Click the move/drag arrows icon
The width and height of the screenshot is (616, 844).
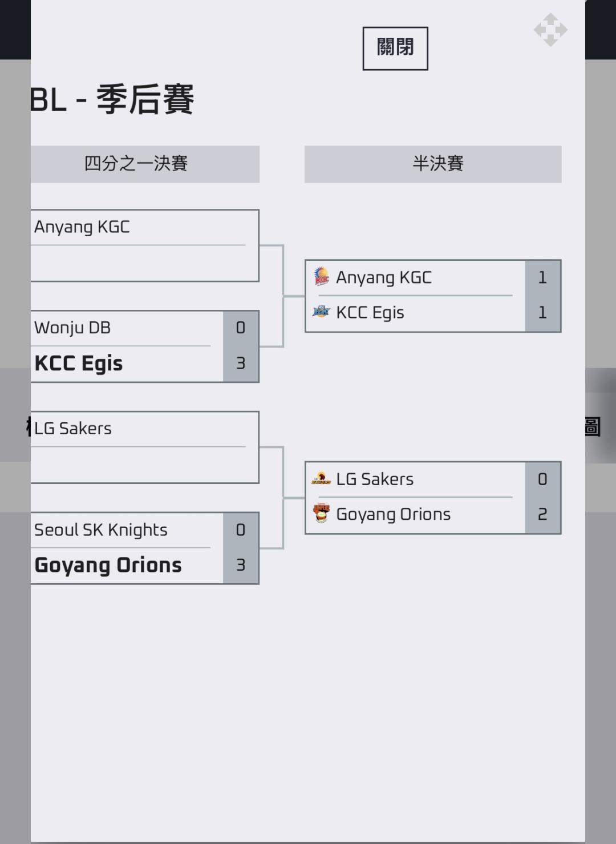[x=550, y=30]
